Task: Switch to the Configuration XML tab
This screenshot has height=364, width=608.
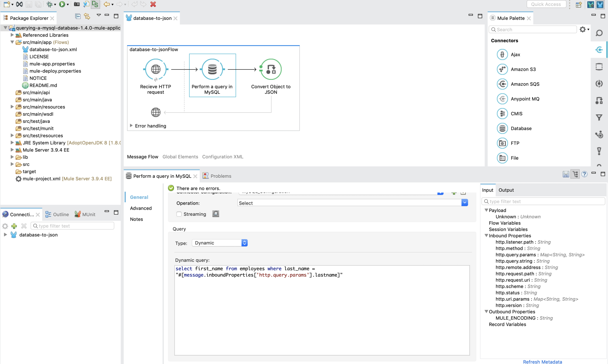Action: click(x=223, y=157)
